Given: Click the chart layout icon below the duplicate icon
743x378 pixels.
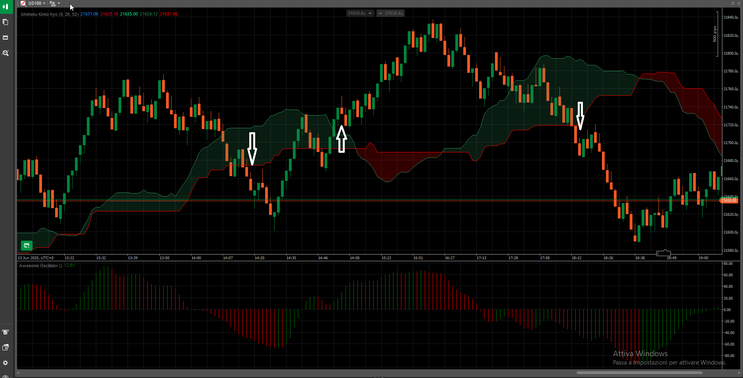Looking at the screenshot, I should (x=6, y=37).
